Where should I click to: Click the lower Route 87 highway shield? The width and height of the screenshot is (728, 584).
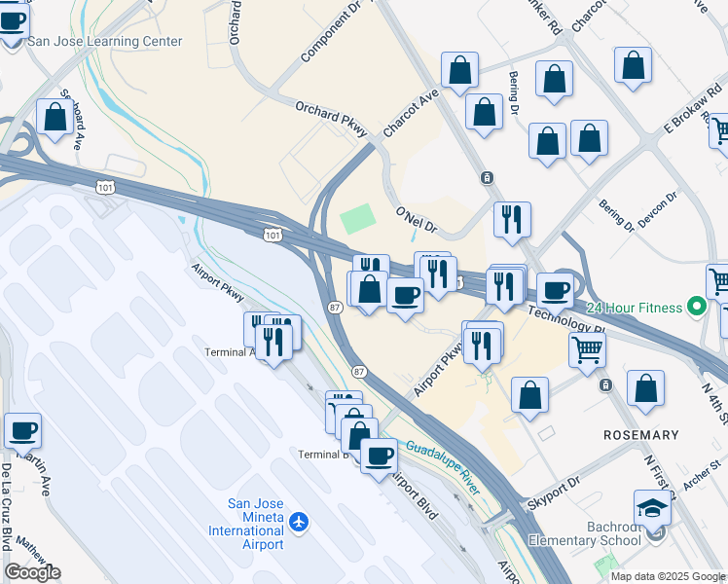358,372
